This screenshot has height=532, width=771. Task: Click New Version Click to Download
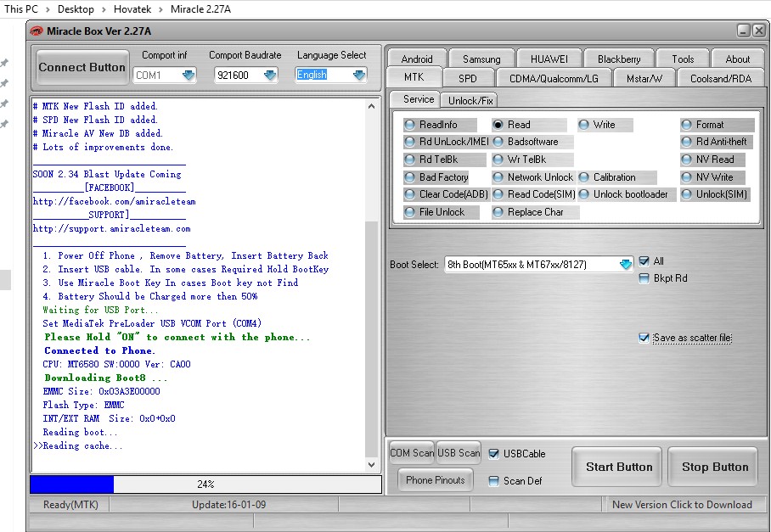(682, 505)
